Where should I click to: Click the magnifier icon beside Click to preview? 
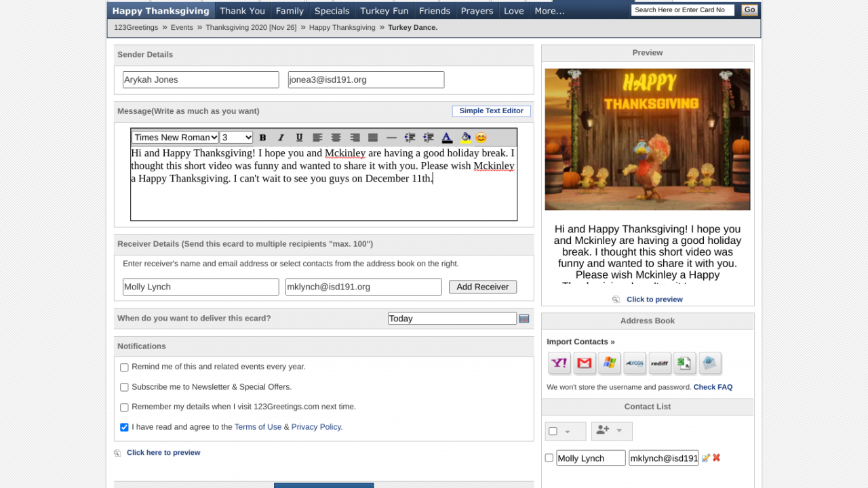[616, 300]
